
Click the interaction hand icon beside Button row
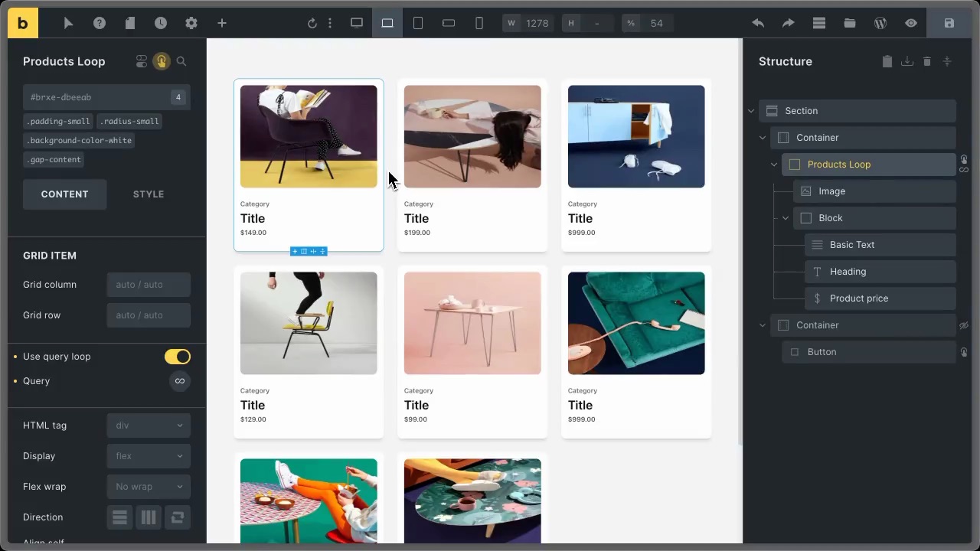tap(964, 352)
